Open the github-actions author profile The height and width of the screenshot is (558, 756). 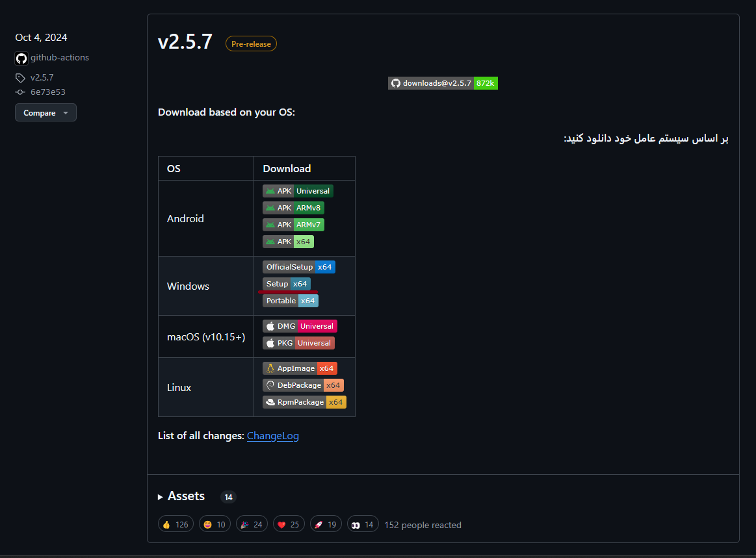point(59,58)
